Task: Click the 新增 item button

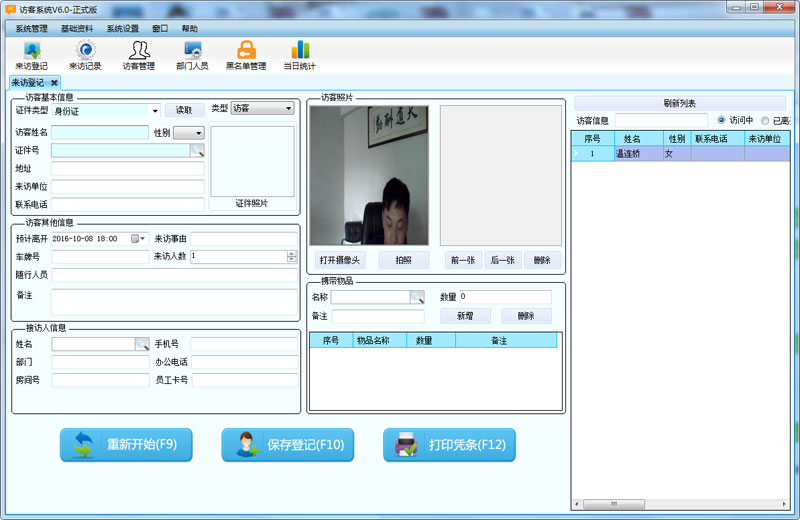Action: 465,316
